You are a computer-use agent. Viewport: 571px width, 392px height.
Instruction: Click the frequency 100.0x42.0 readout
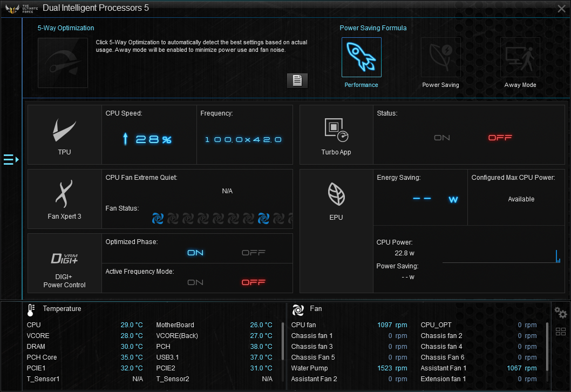click(243, 139)
